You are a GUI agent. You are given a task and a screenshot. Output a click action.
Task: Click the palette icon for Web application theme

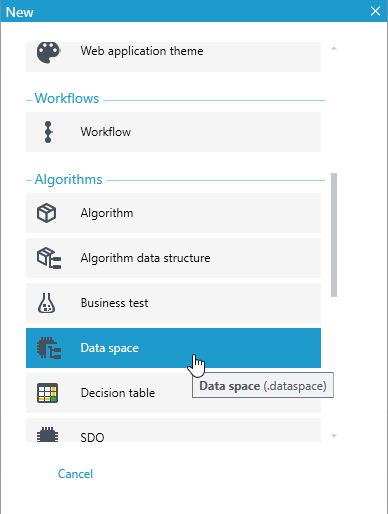(48, 52)
